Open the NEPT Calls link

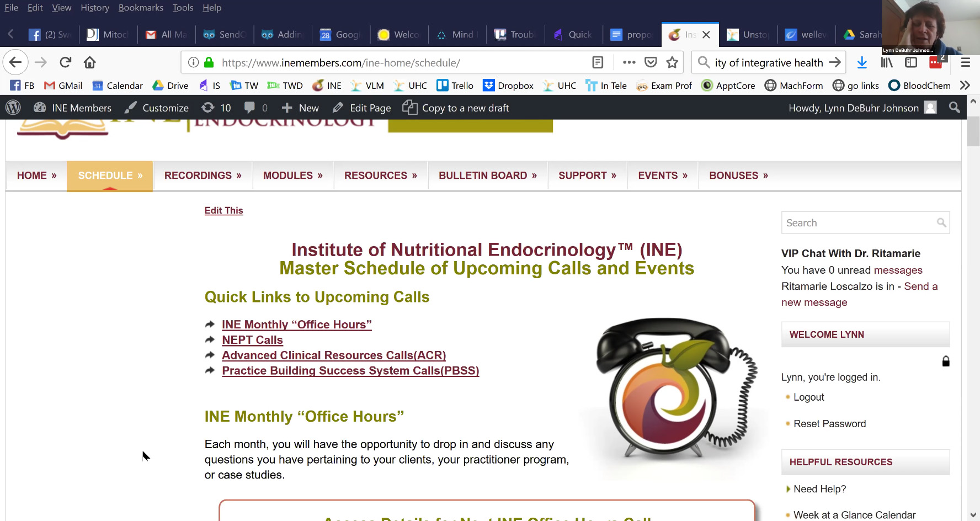point(252,340)
